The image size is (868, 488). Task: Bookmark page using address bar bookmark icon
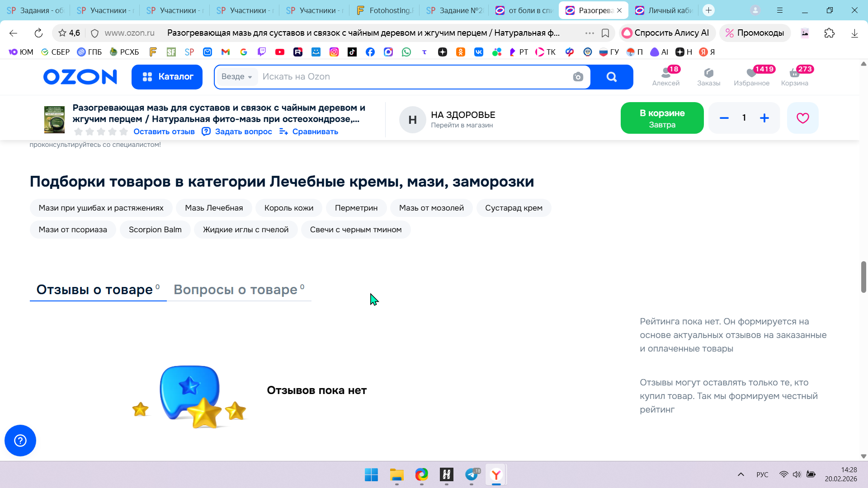(x=605, y=33)
